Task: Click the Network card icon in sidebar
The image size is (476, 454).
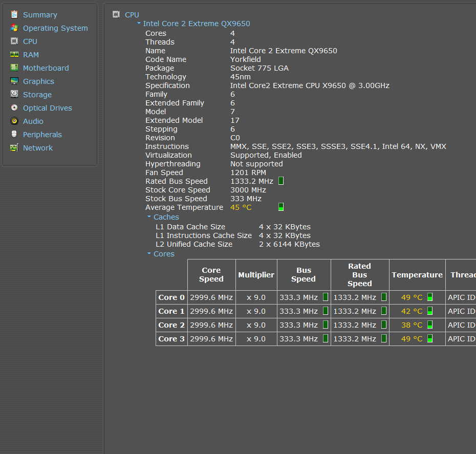Action: pos(14,147)
